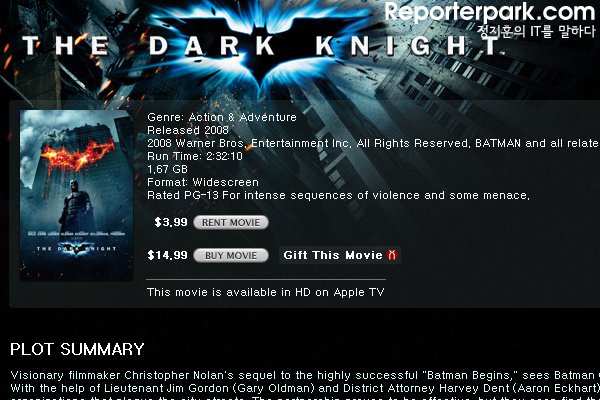Click the Format: Widescreen line
600x400 pixels.
(203, 182)
